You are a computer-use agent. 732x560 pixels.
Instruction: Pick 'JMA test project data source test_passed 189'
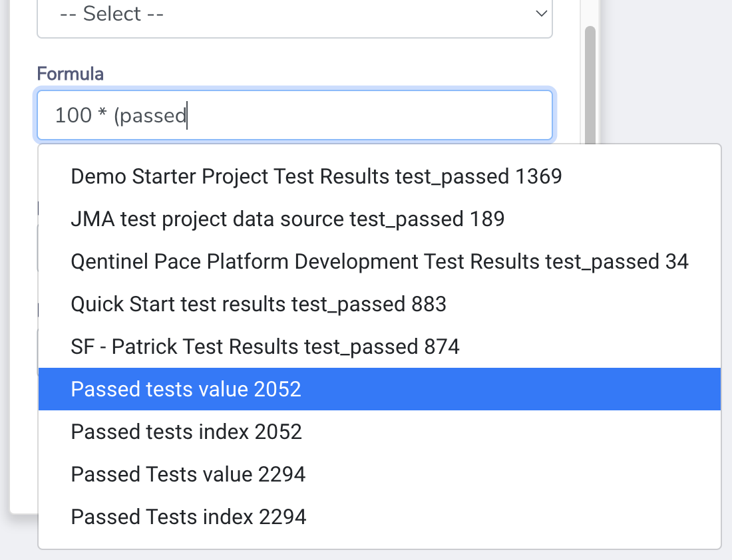287,219
